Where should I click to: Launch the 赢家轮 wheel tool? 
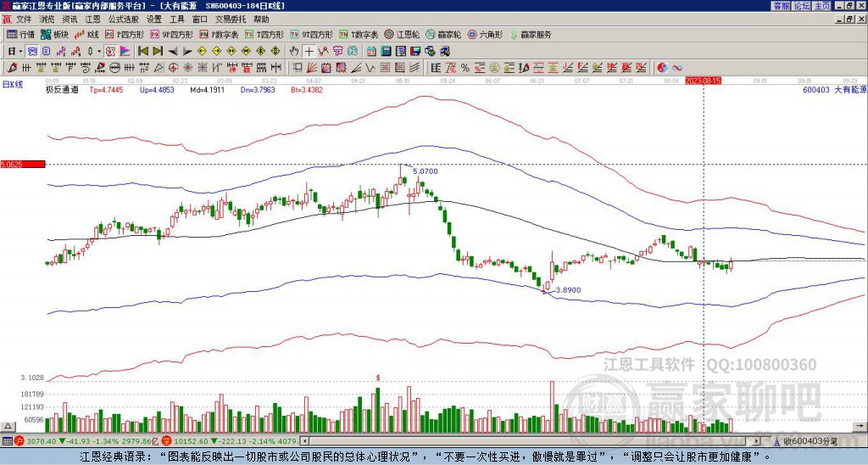[443, 34]
